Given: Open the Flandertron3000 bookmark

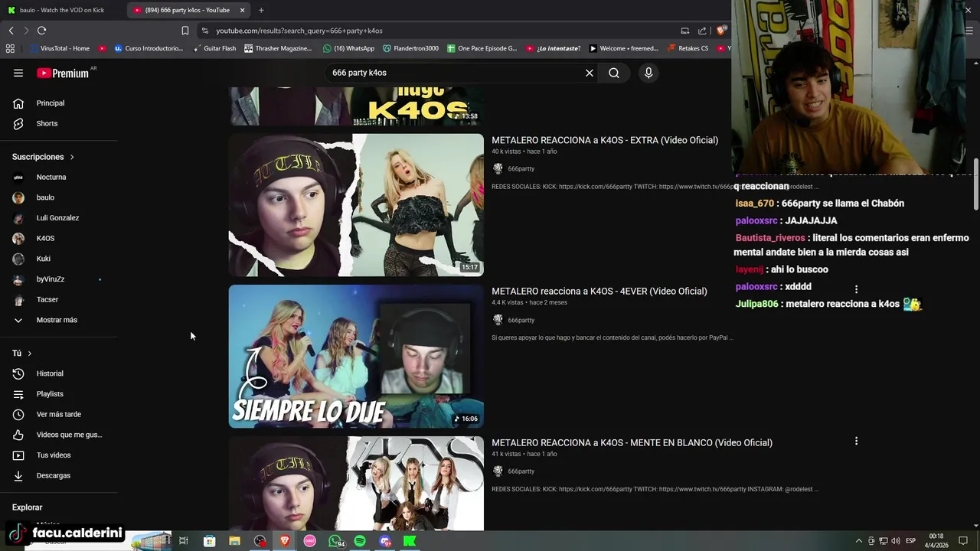Looking at the screenshot, I should coord(410,48).
